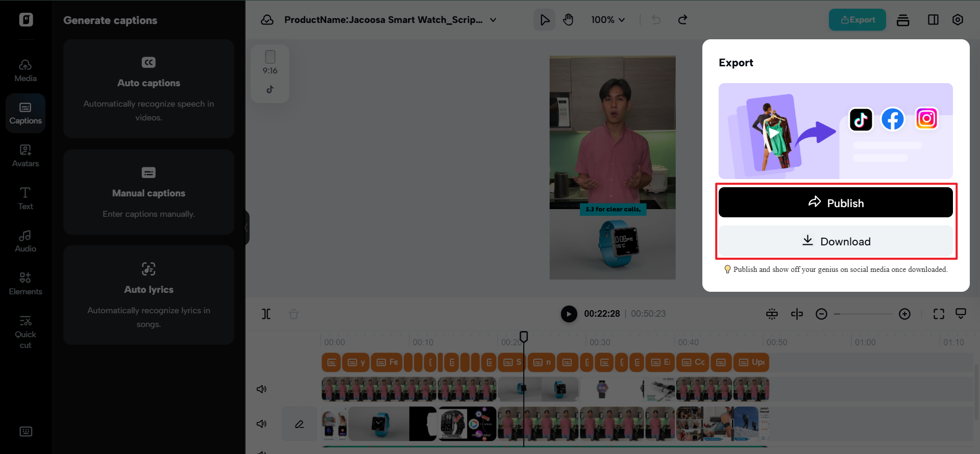980x454 pixels.
Task: Choose Auto lyrics option
Action: pos(149,295)
